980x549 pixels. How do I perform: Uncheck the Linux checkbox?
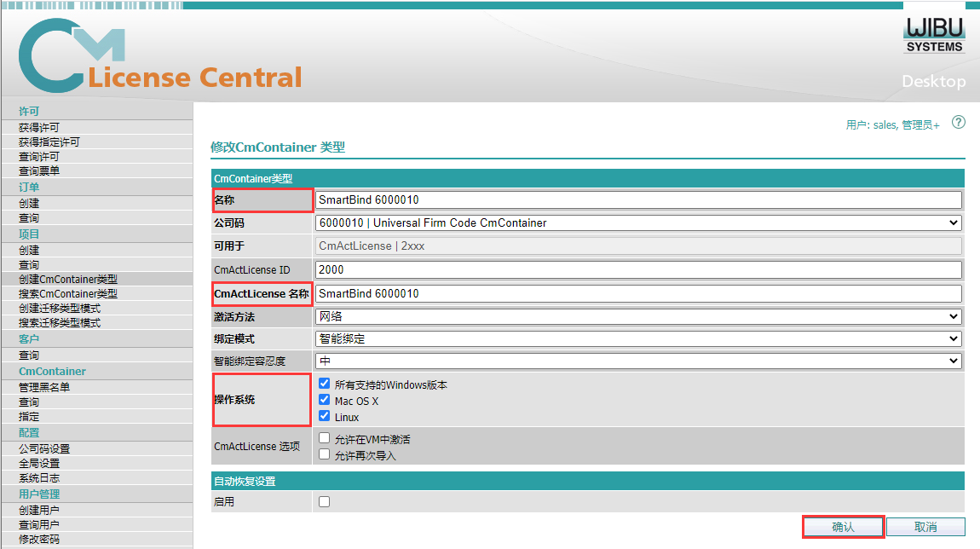(325, 416)
